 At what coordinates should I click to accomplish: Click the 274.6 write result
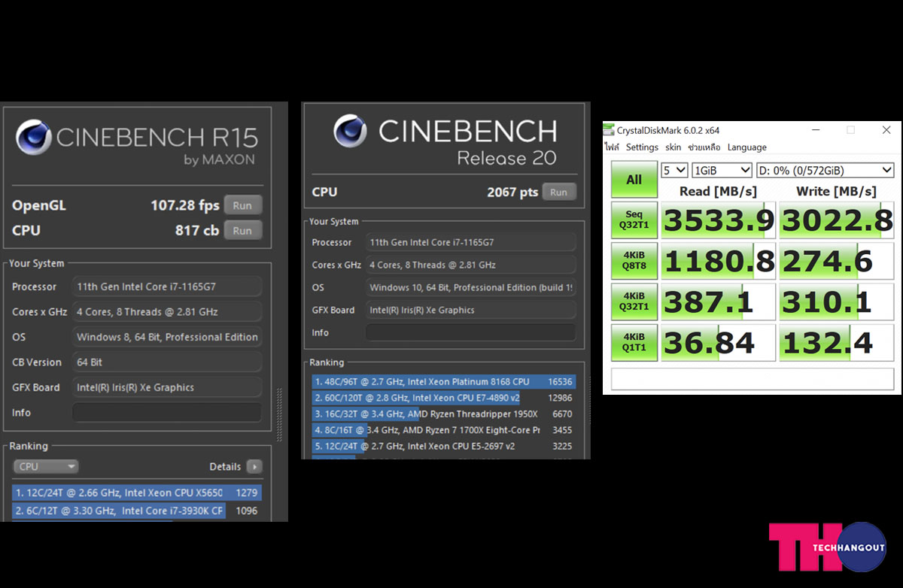(836, 261)
